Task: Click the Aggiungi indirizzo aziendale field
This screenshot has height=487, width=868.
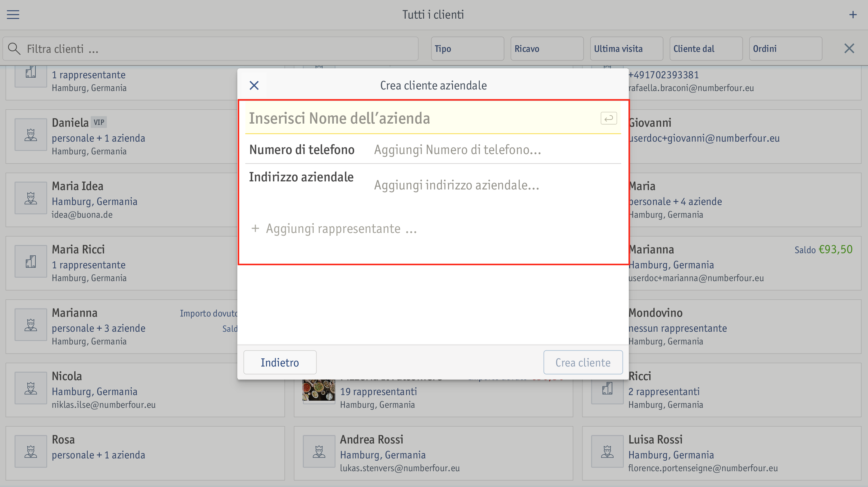Action: click(x=495, y=185)
